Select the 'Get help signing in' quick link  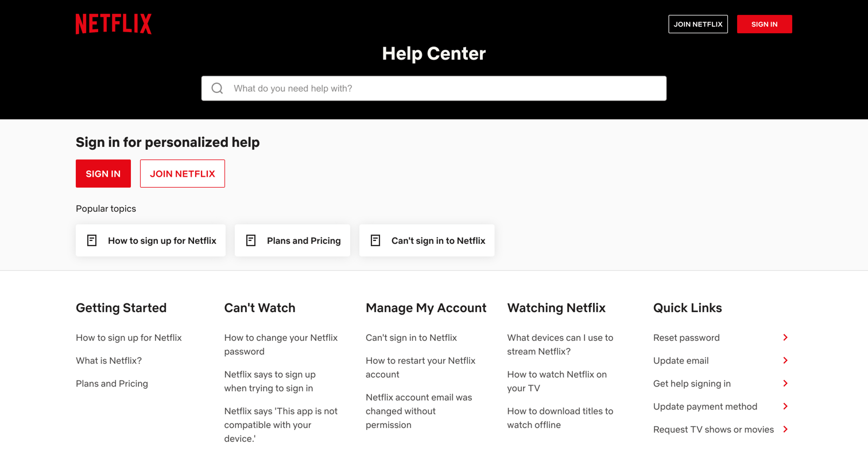pos(692,383)
